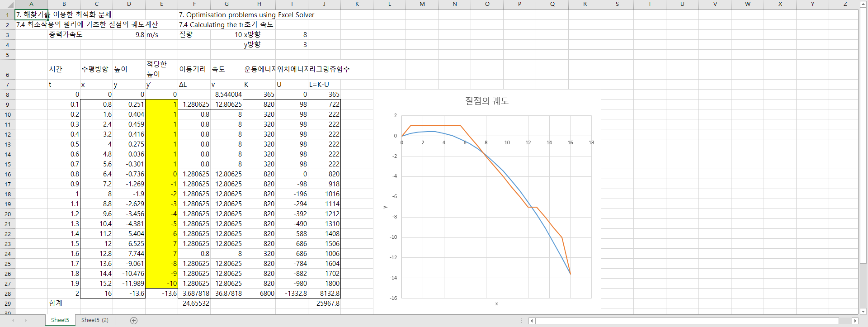Screen dimensions: 868x327
Task: Click the cell labeled x방향
Action: point(259,35)
